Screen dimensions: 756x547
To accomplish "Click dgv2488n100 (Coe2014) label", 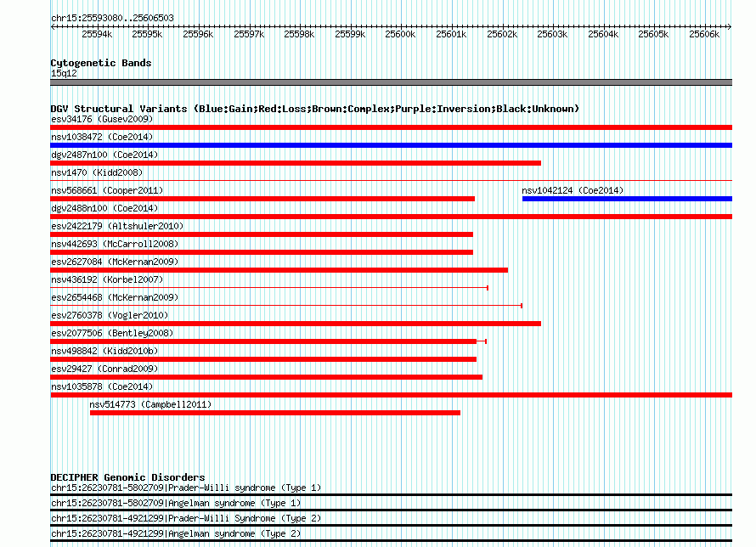I will coord(104,208).
